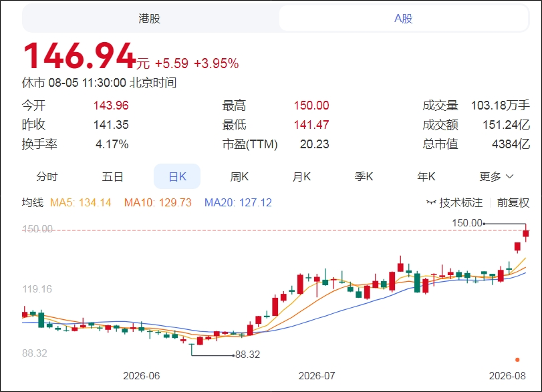Image resolution: width=542 pixels, height=392 pixels.
Task: Switch to the A股 tab
Action: tap(404, 18)
